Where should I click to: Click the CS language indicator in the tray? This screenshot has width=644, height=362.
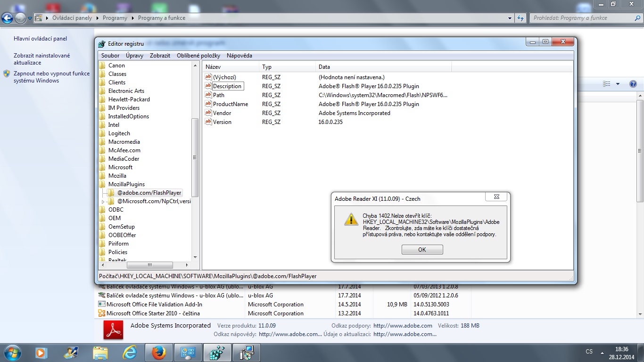(589, 352)
